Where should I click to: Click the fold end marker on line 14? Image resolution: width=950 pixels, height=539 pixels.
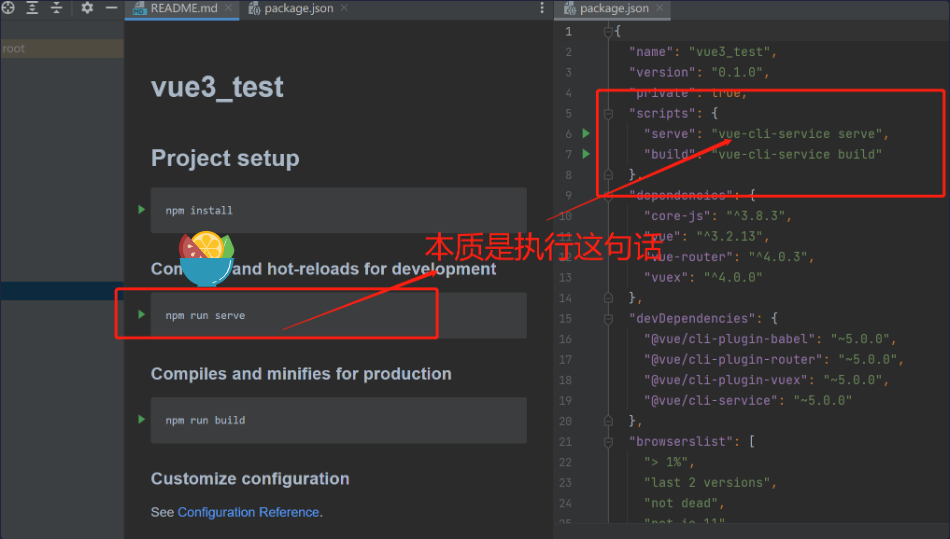point(608,298)
